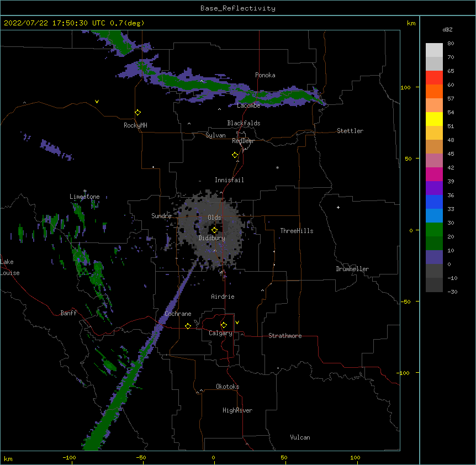Image resolution: width=476 pixels, height=465 pixels.
Task: Click the Lake Louise label
Action: [10, 267]
